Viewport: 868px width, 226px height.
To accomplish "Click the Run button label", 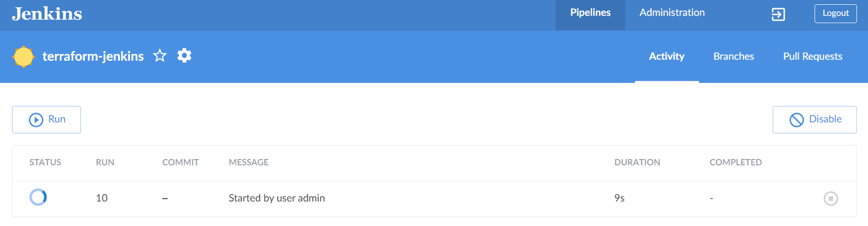I will click(57, 119).
